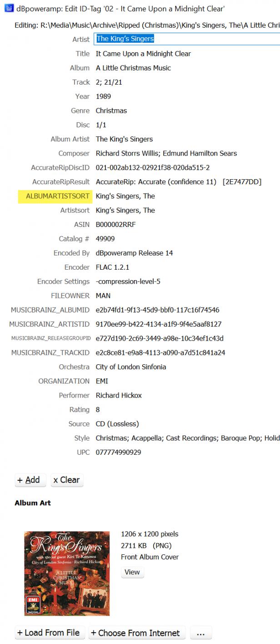Click the dBpoweramp app icon in title bar

pyautogui.click(x=7, y=9)
